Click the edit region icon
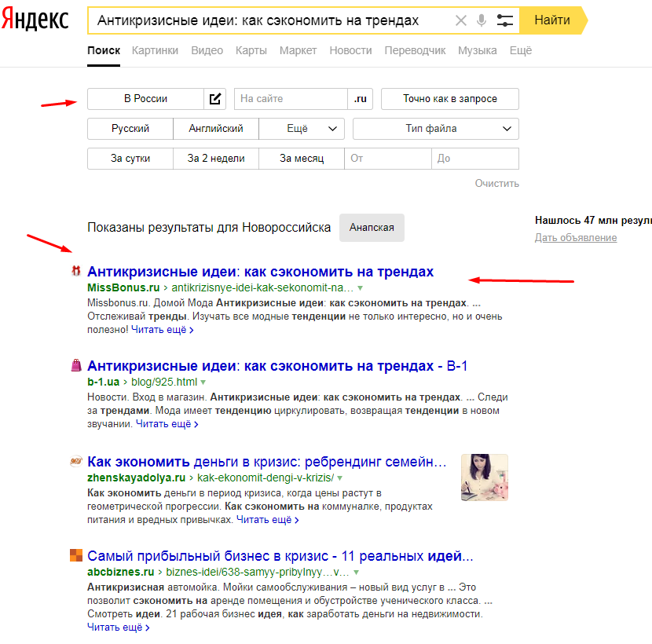Screen dimensions: 652x644 pyautogui.click(x=215, y=99)
